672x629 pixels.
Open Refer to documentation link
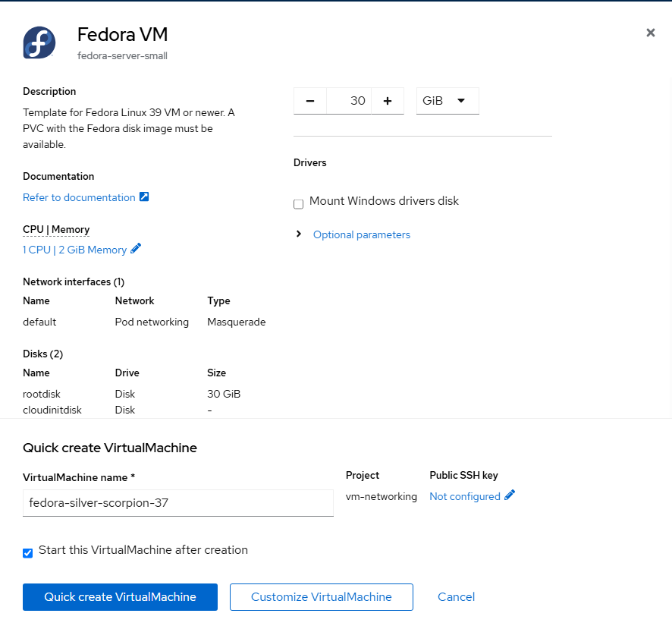(79, 198)
